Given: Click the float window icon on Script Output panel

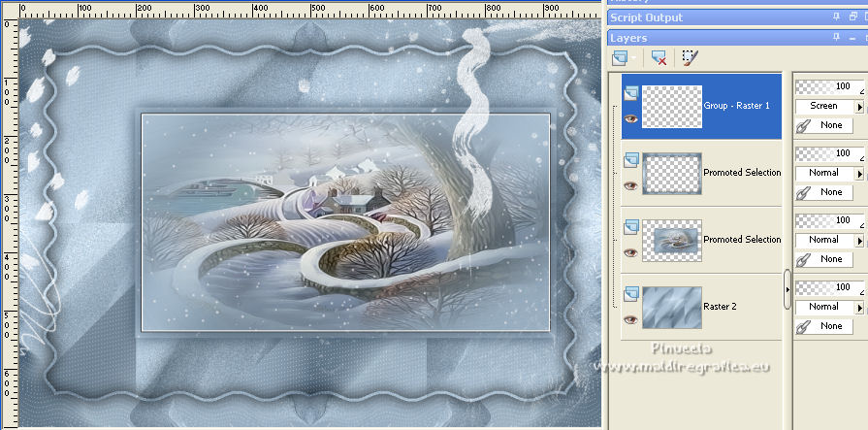Looking at the screenshot, I should [853, 17].
